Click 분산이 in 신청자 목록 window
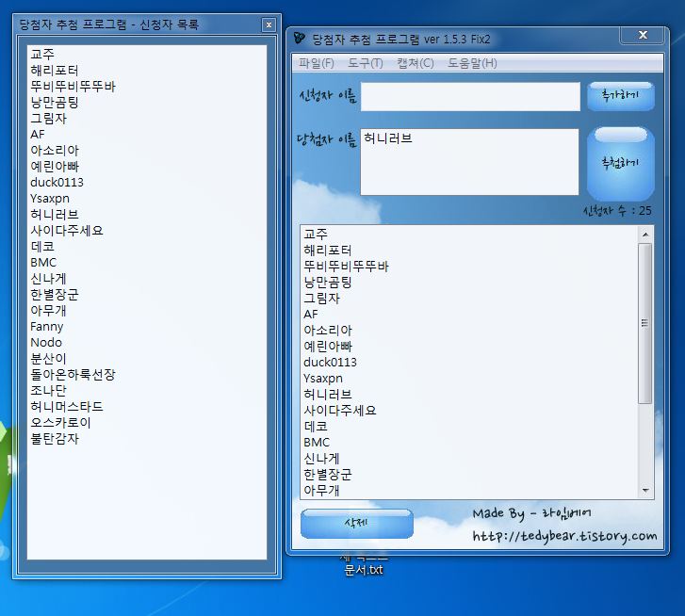 pos(48,359)
